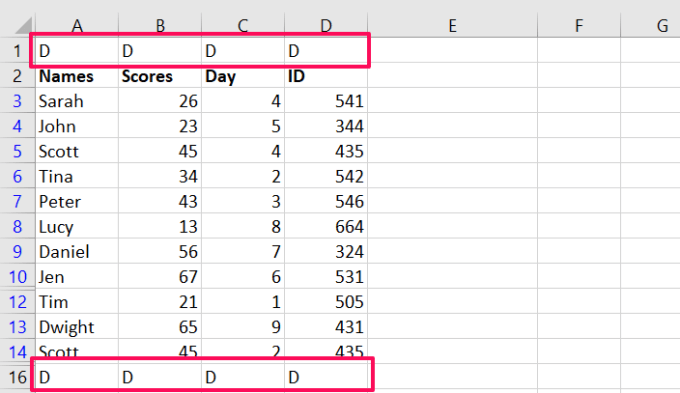Select row 2 header
The image size is (680, 393).
point(17,75)
